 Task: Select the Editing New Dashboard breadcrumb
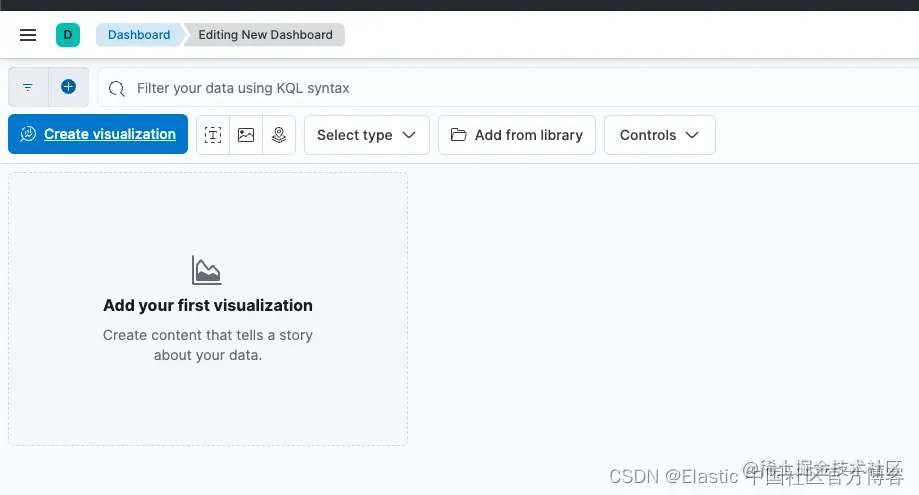[265, 35]
